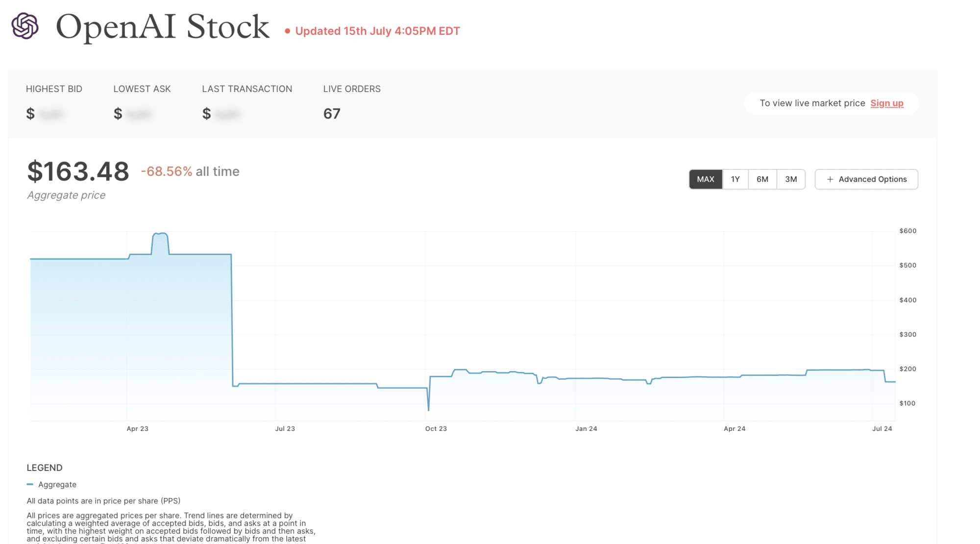The image size is (980, 544).
Task: Switch chart to 3M range
Action: (791, 179)
